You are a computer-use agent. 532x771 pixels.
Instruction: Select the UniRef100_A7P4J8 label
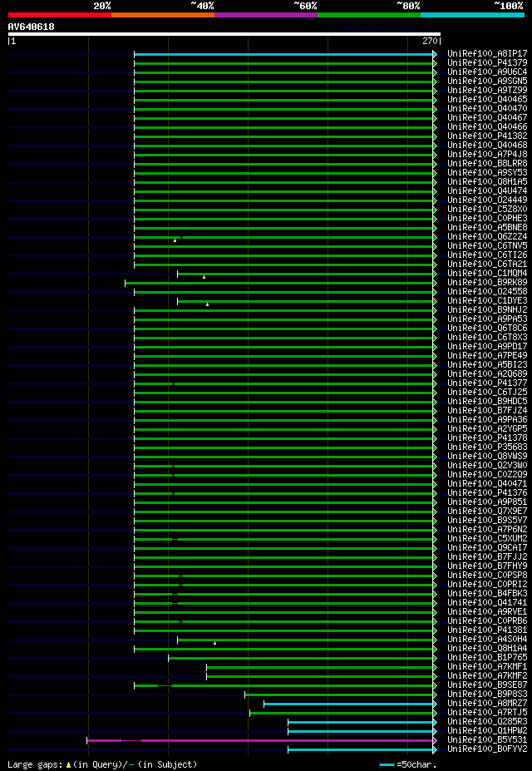click(487, 155)
